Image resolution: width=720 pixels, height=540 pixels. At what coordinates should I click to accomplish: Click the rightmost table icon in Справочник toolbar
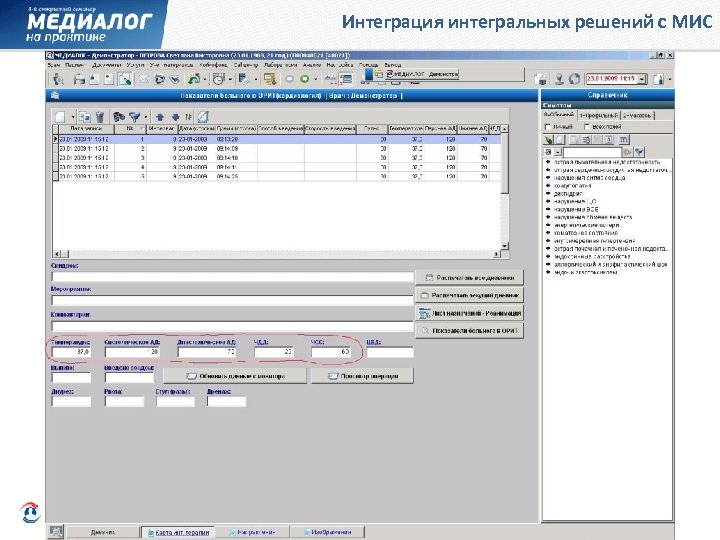pyautogui.click(x=624, y=140)
